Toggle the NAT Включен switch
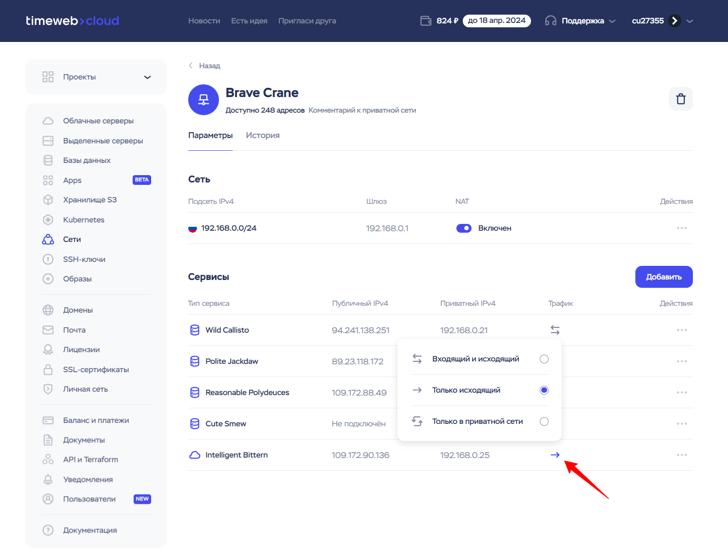Viewport: 728px width, 560px height. pos(464,228)
